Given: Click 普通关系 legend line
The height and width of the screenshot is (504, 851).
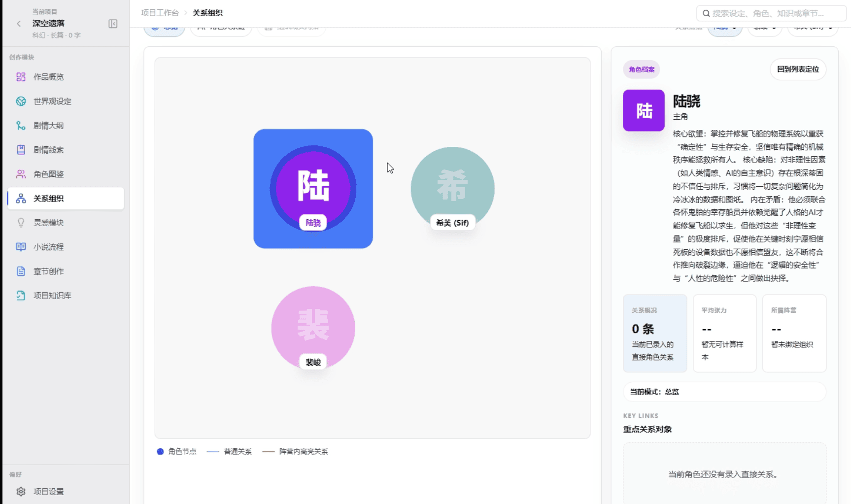Looking at the screenshot, I should point(229,451).
